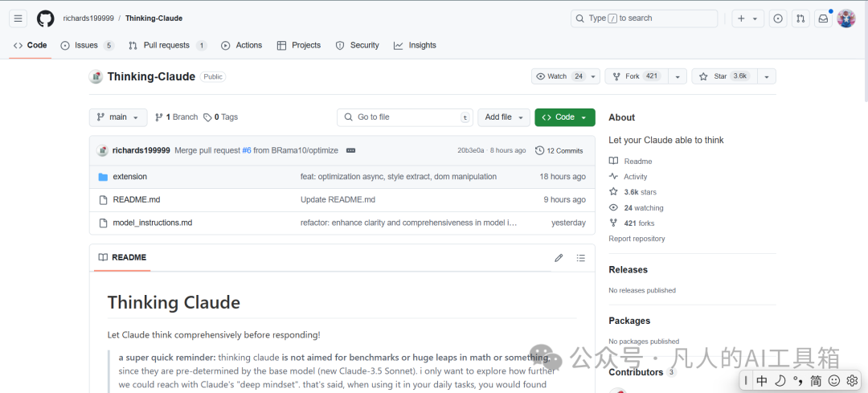Click the Thinking-Claude breadcrumb link
This screenshot has height=393, width=868.
click(154, 18)
